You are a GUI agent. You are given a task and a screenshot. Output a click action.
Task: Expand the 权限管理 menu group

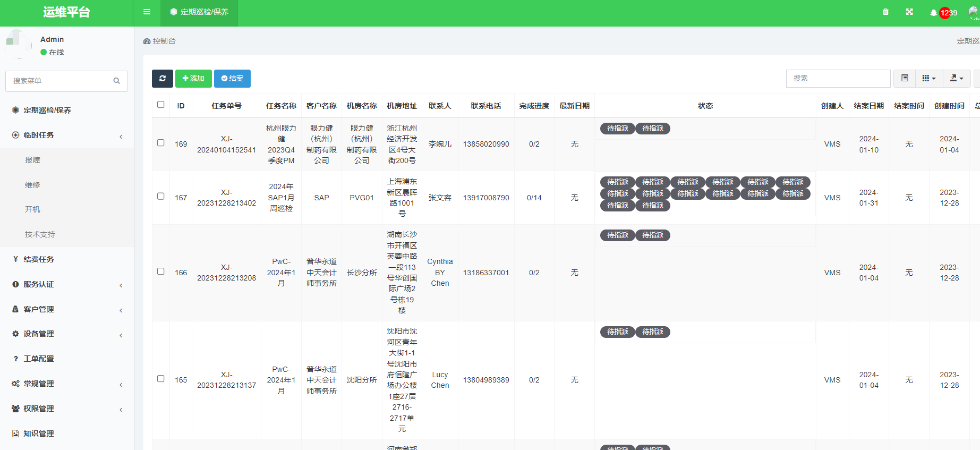[67, 409]
